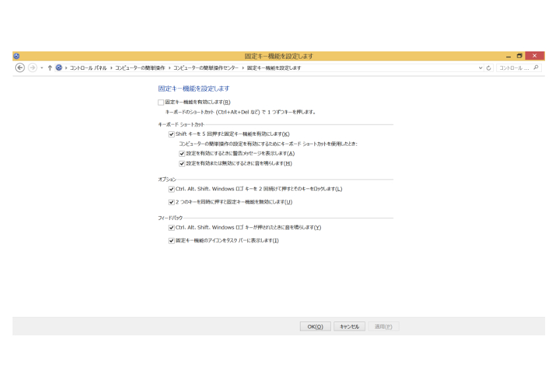Expand breadcrumb arrow after 簡単操作センター
The image size is (553, 392).
(243, 68)
